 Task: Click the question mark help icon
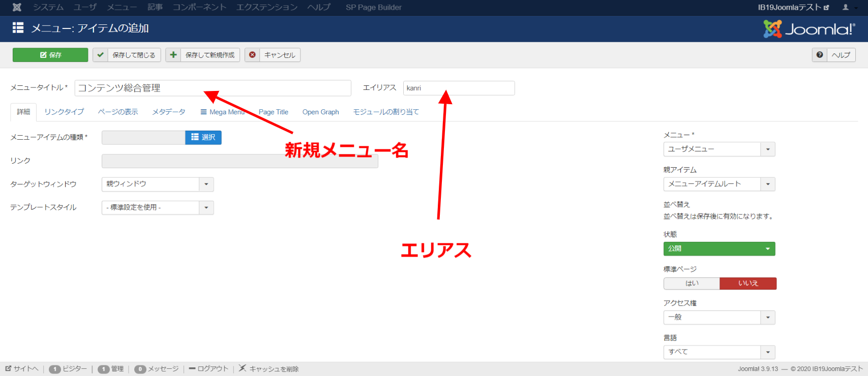(819, 55)
